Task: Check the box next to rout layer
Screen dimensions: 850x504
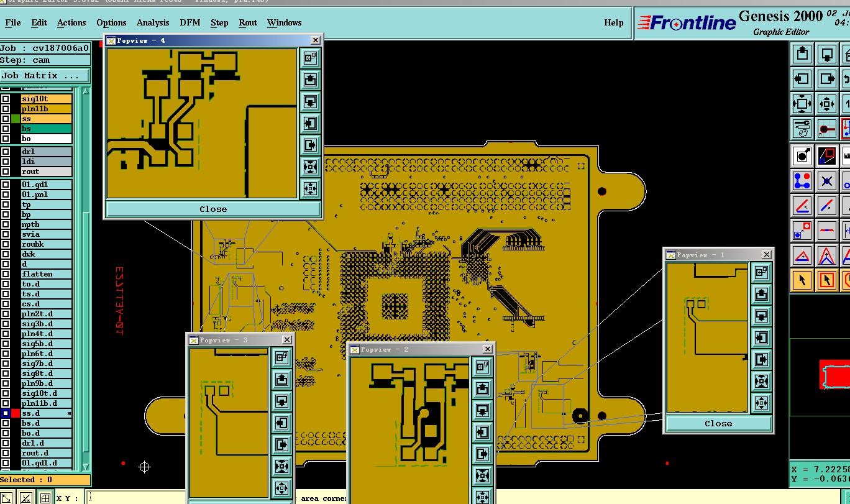Action: (6, 172)
